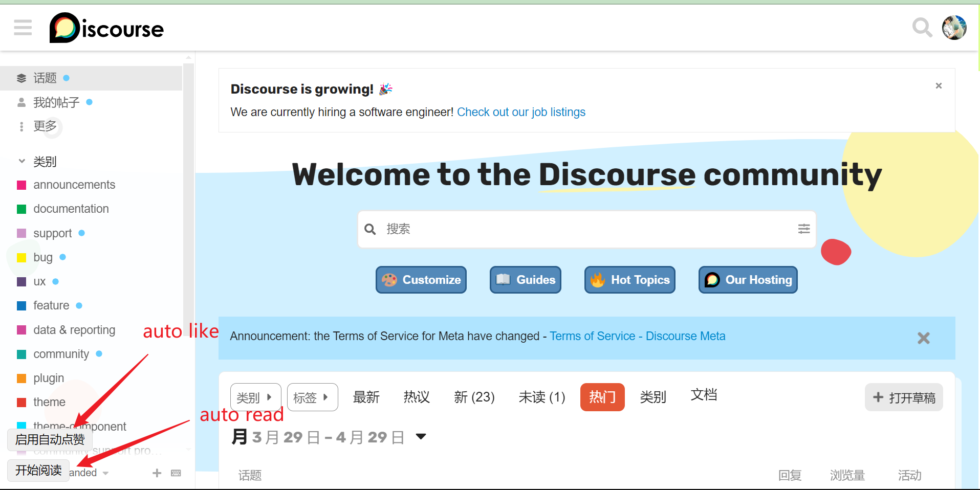Open keyboard shortcuts icon in sidebar footer
The image size is (980, 490).
point(176,473)
